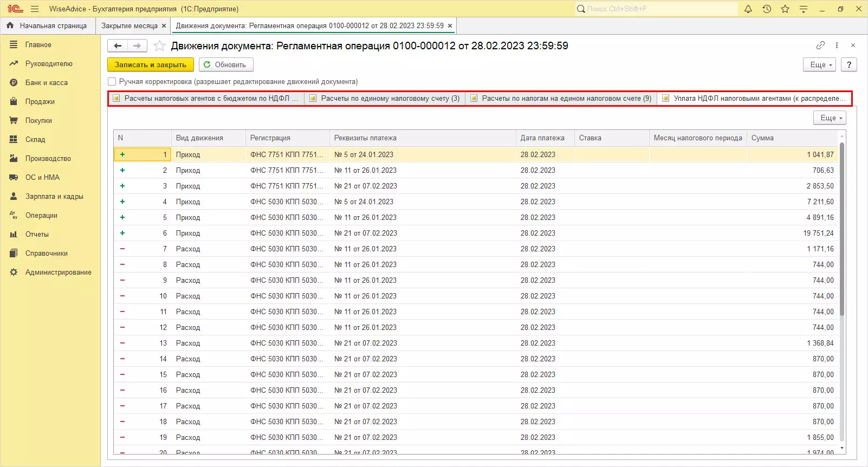
Task: Add document to favorites with star icon
Action: coord(159,46)
